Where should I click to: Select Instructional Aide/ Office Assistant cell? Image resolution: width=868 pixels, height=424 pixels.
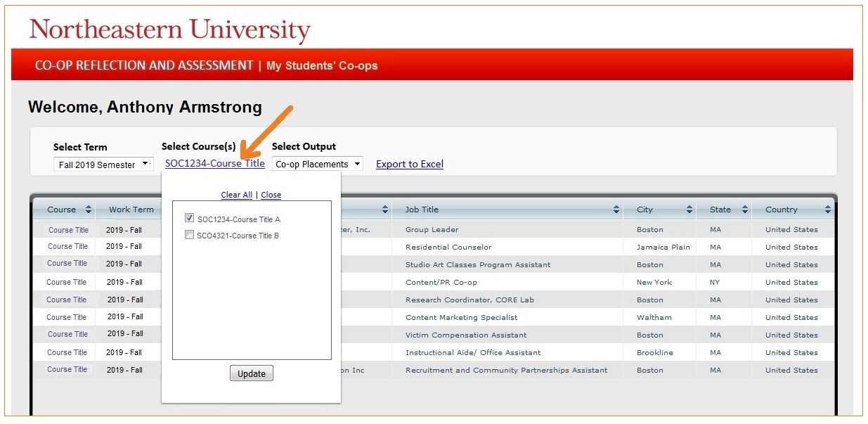click(x=473, y=353)
